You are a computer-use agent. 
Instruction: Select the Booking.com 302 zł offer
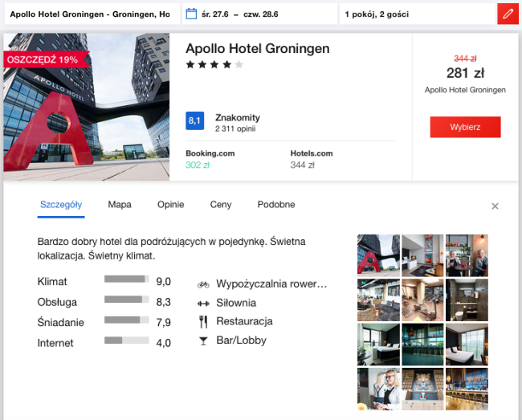pyautogui.click(x=209, y=159)
